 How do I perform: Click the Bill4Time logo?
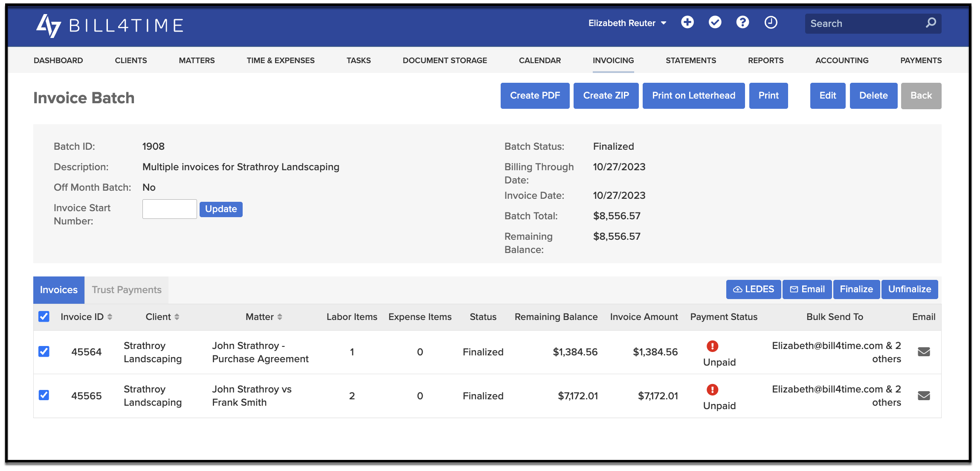tap(110, 25)
